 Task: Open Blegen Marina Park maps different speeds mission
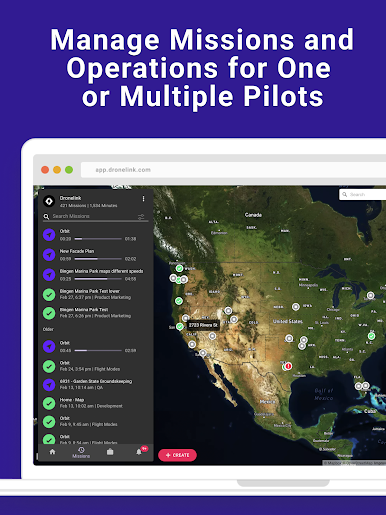96,275
